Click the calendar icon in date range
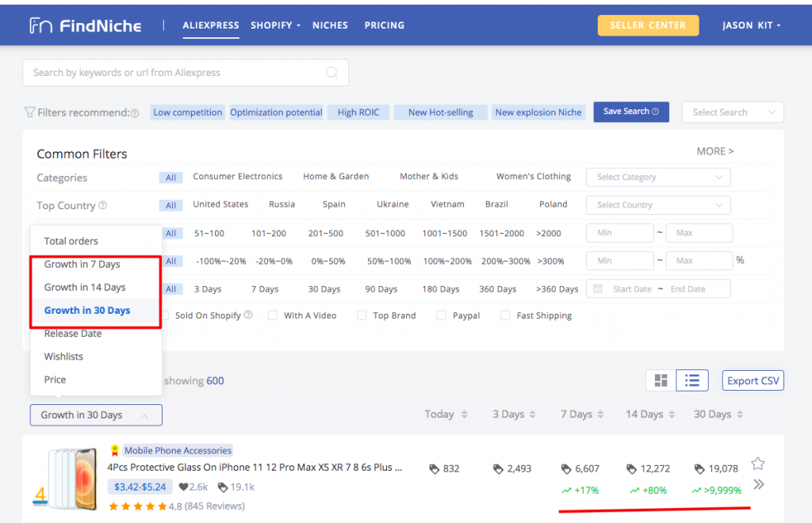Image resolution: width=812 pixels, height=523 pixels. click(x=598, y=288)
